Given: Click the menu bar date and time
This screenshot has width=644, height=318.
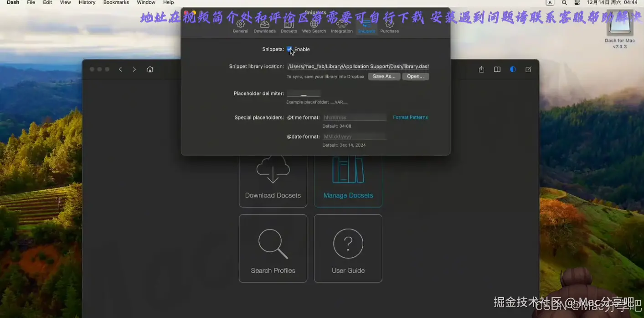Looking at the screenshot, I should coord(612,3).
